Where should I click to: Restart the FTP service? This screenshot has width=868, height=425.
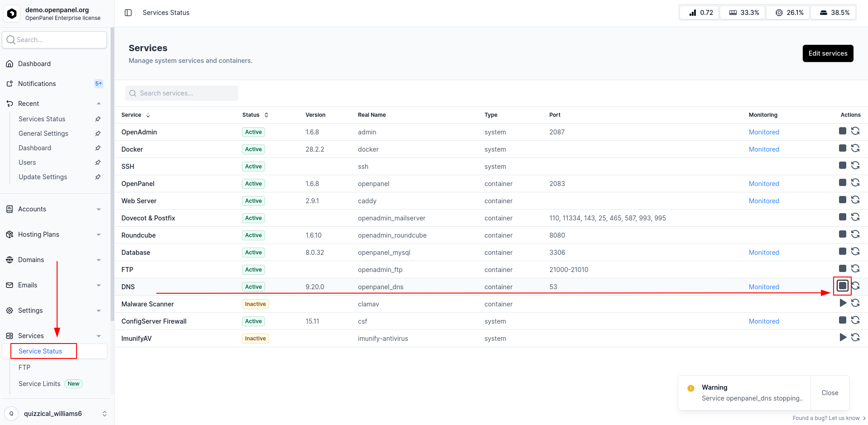point(855,269)
